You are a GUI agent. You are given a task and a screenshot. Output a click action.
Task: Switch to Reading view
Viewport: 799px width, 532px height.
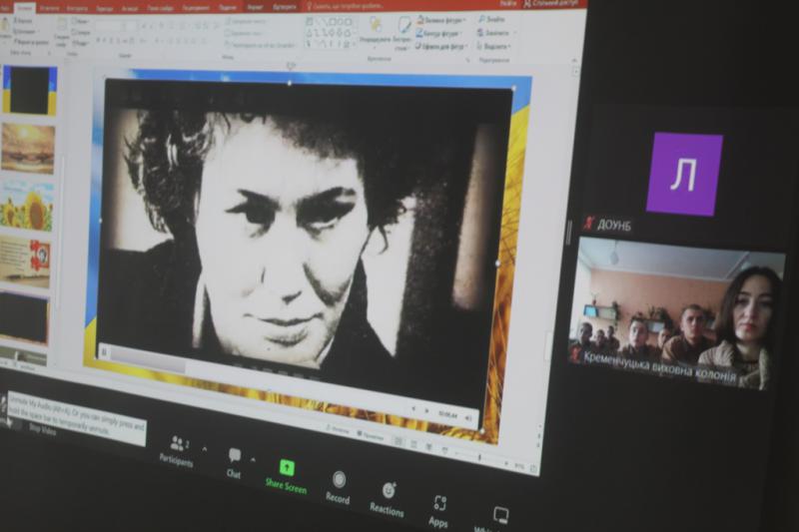pos(429,446)
